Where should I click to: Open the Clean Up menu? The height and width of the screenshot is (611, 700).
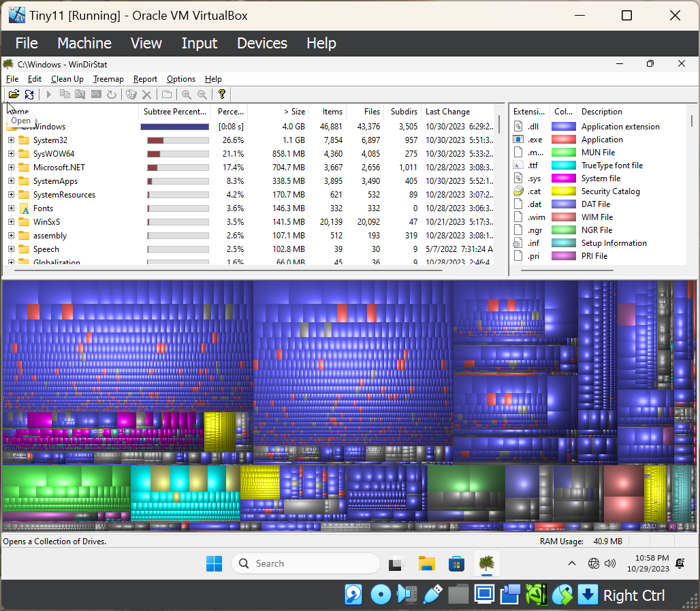67,79
